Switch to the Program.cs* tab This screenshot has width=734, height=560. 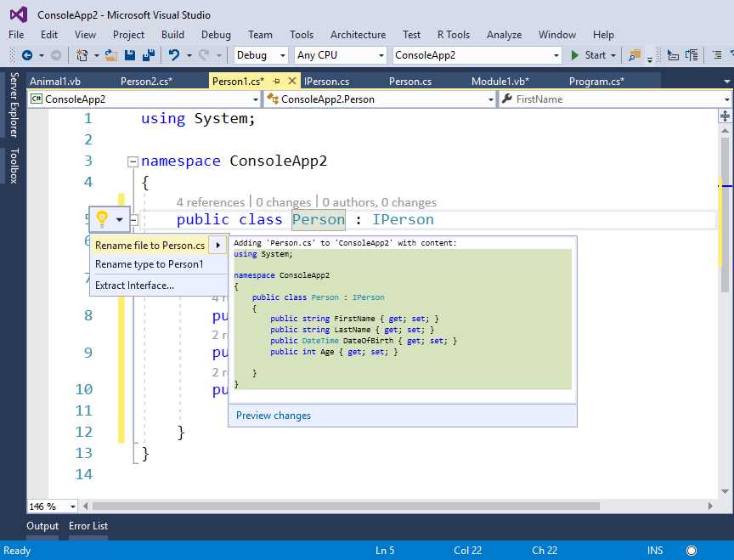(x=596, y=82)
